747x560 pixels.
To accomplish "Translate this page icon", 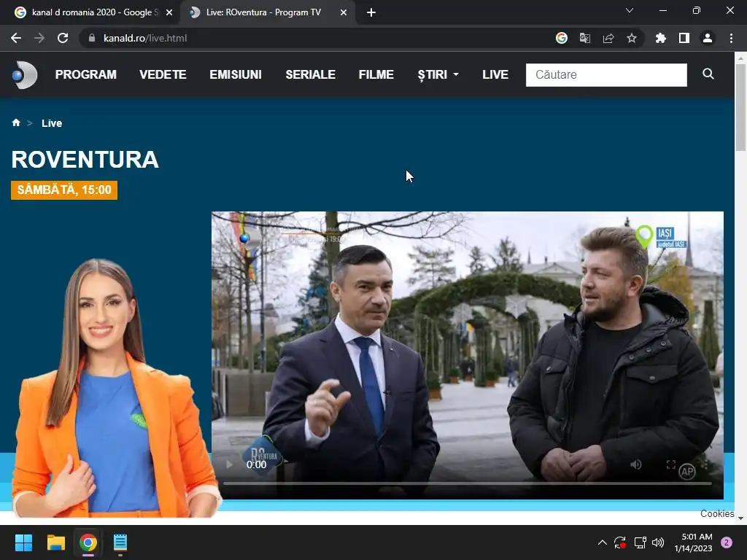I will tap(585, 38).
